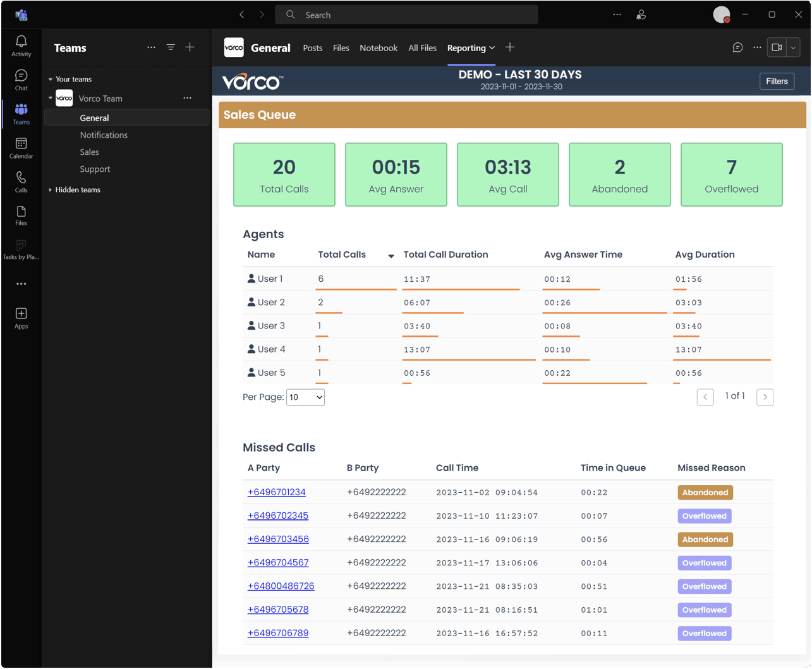Viewport: 812px width, 669px height.
Task: Click the Vorco channel logo icon
Action: coord(234,47)
